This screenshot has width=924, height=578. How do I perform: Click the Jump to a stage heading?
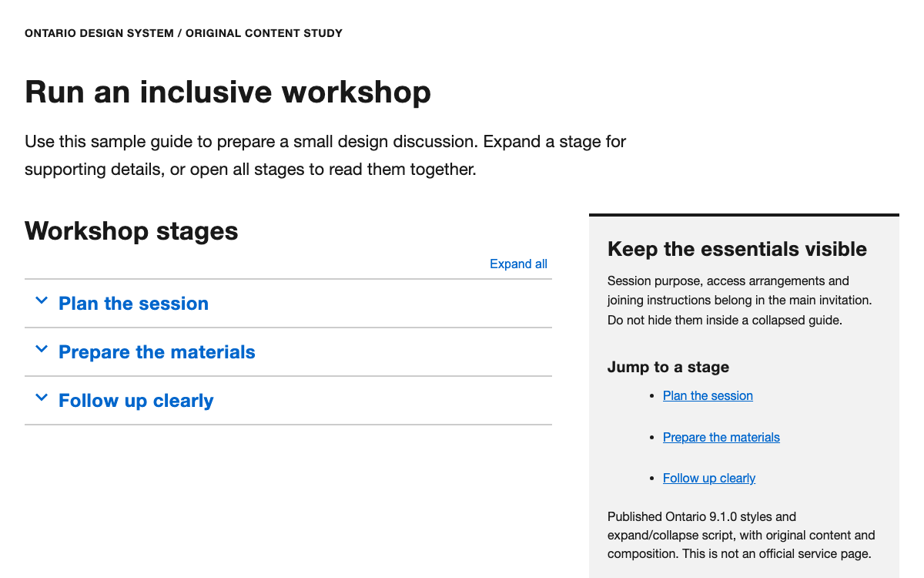pyautogui.click(x=668, y=367)
